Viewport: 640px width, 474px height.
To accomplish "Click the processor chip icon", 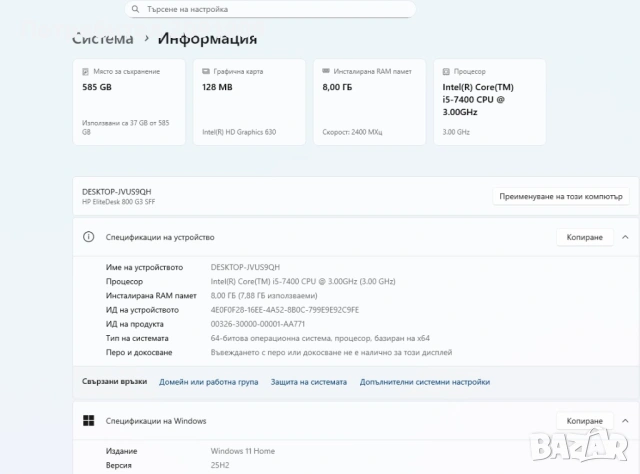I will pos(446,72).
